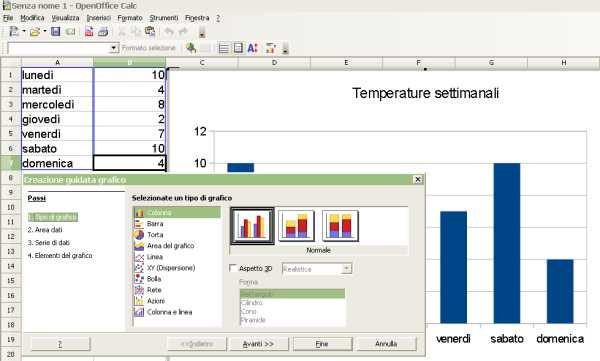Select Linea chart type
Image resolution: width=600 pixels, height=361 pixels.
177,257
